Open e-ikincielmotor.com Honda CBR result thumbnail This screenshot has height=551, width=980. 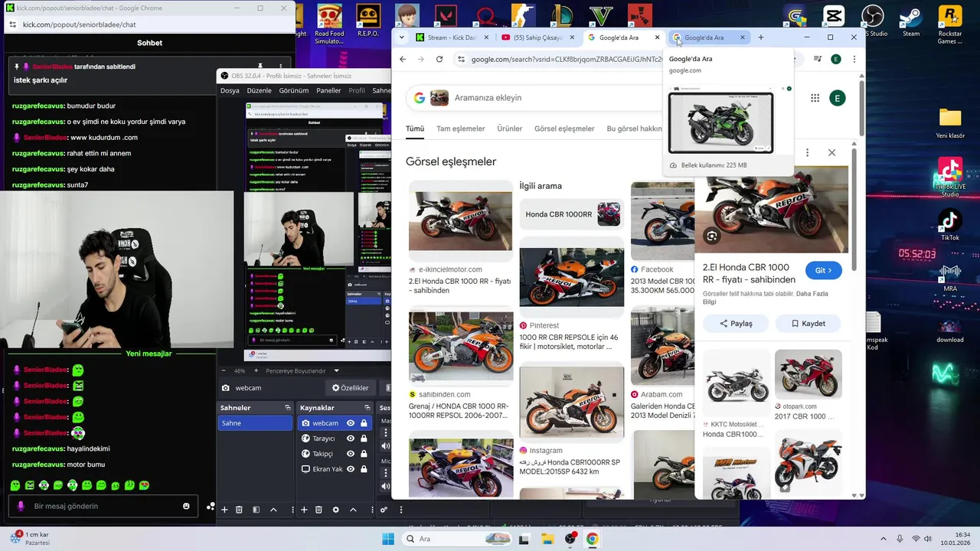tap(460, 221)
